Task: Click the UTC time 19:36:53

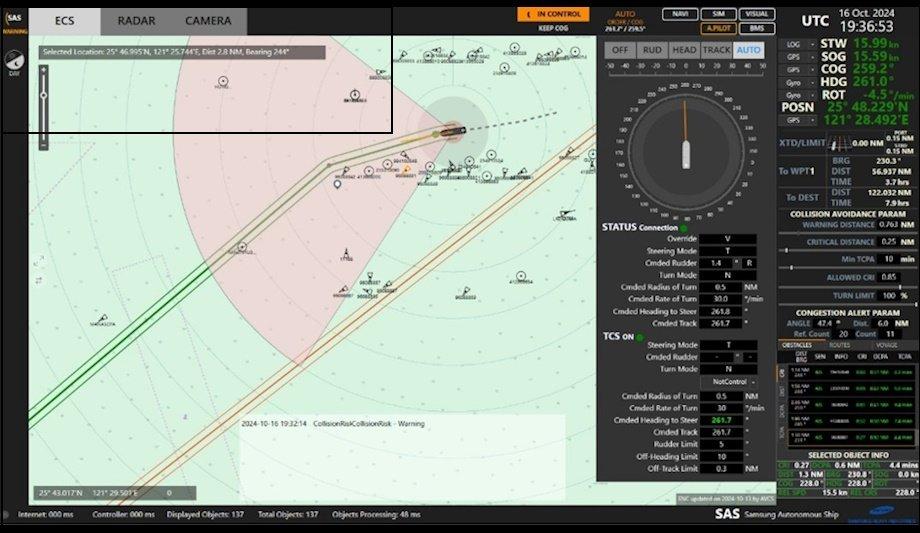Action: point(866,27)
